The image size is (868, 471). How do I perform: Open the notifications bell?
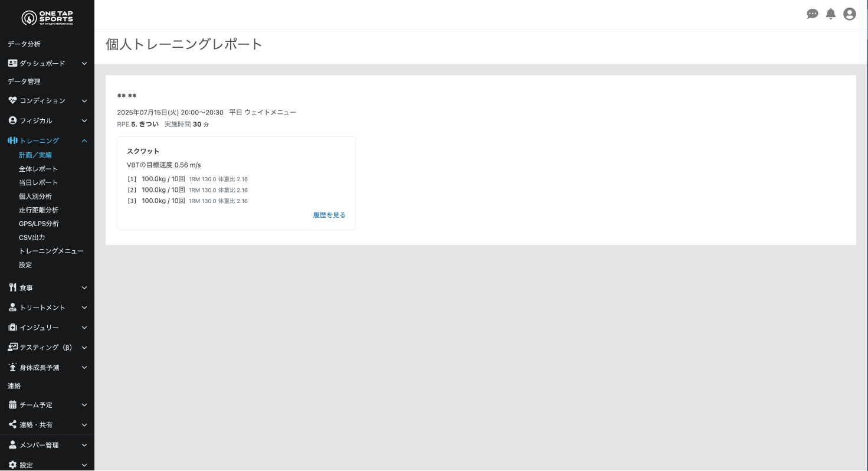[x=831, y=14]
